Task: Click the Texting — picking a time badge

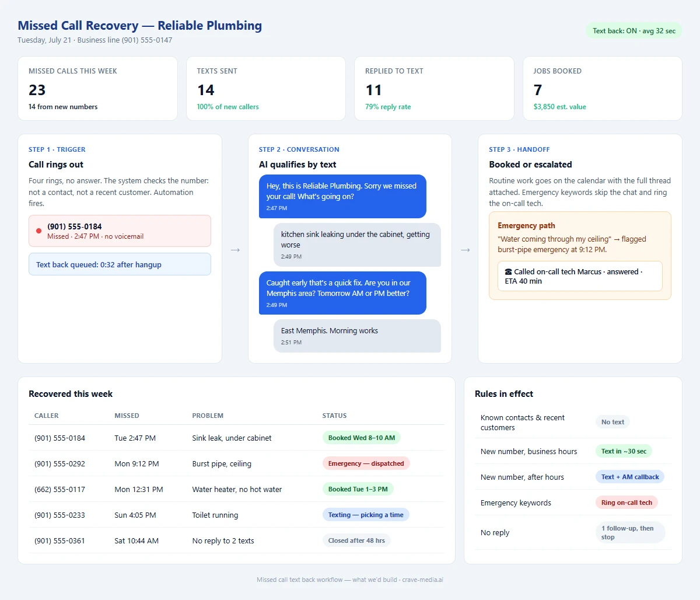Action: pyautogui.click(x=366, y=515)
